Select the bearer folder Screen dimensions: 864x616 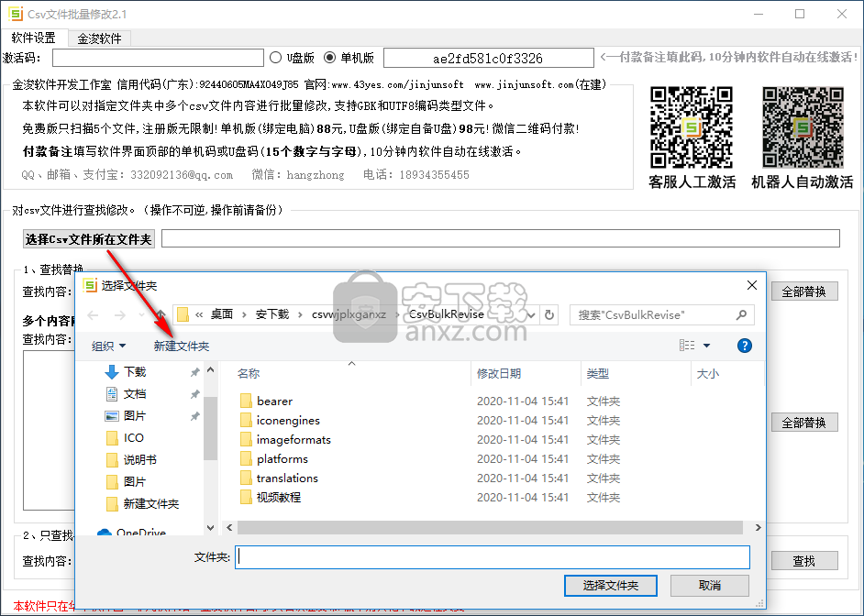tap(274, 401)
